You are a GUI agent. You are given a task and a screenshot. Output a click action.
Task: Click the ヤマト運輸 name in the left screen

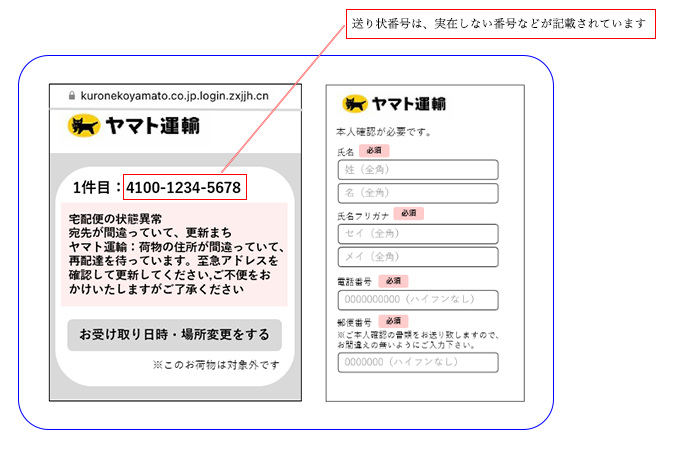click(x=153, y=126)
